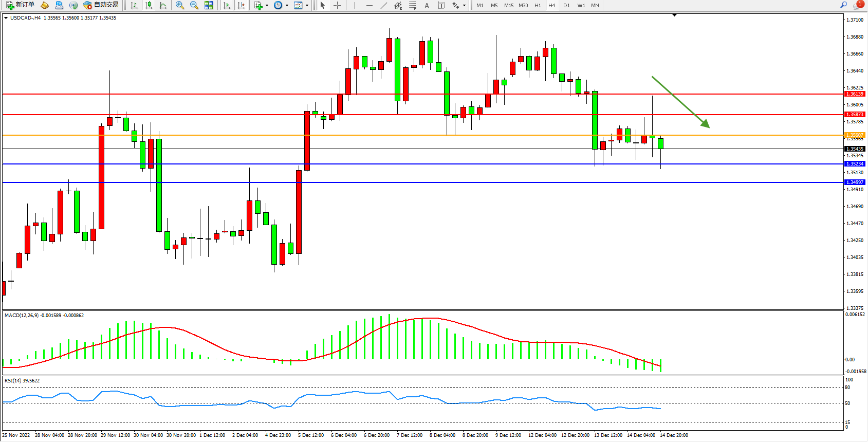The width and height of the screenshot is (868, 442).
Task: Select the Fibonacci retracement tool
Action: 412,5
